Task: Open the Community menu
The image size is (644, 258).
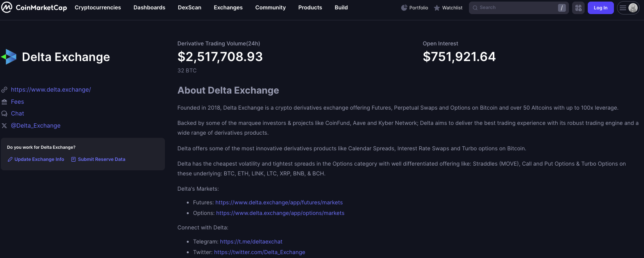Action: click(x=270, y=7)
